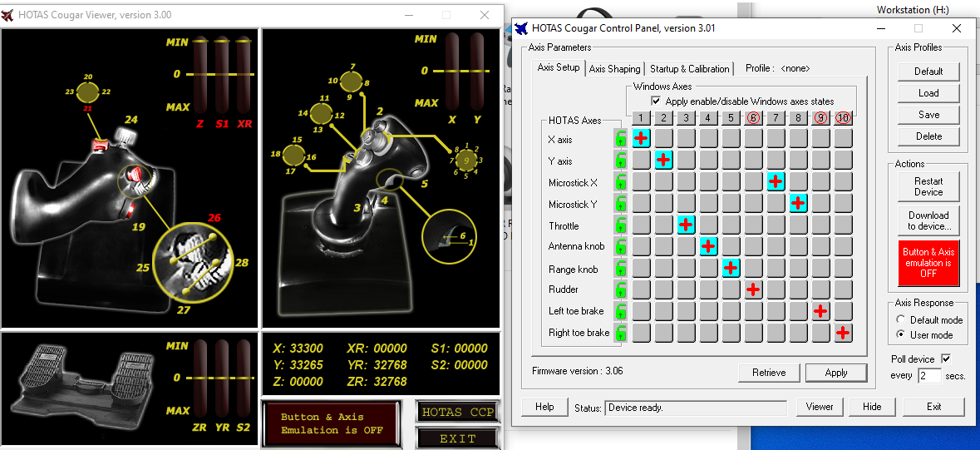The width and height of the screenshot is (980, 450).
Task: Toggle the lock icon for Y axis
Action: pyautogui.click(x=620, y=161)
